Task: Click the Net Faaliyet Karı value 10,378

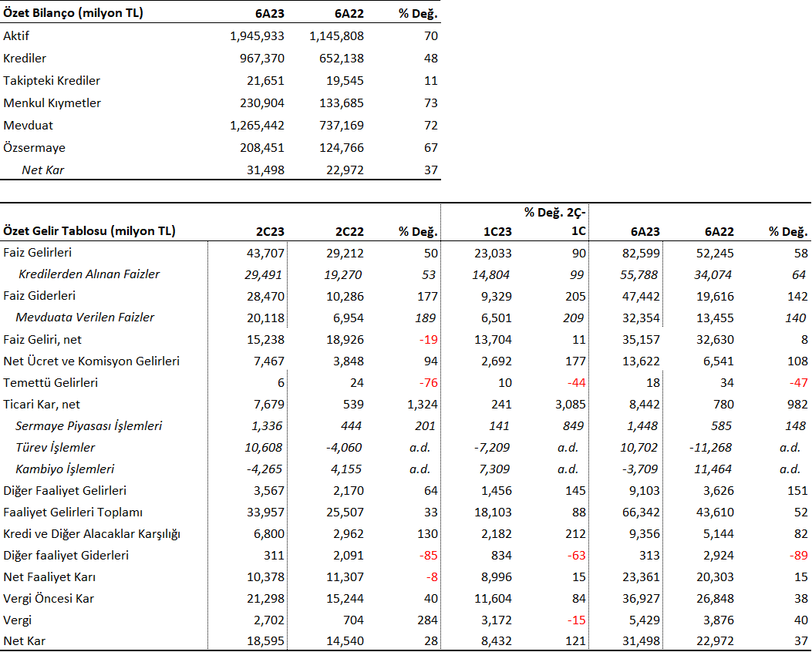Action: pos(266,577)
